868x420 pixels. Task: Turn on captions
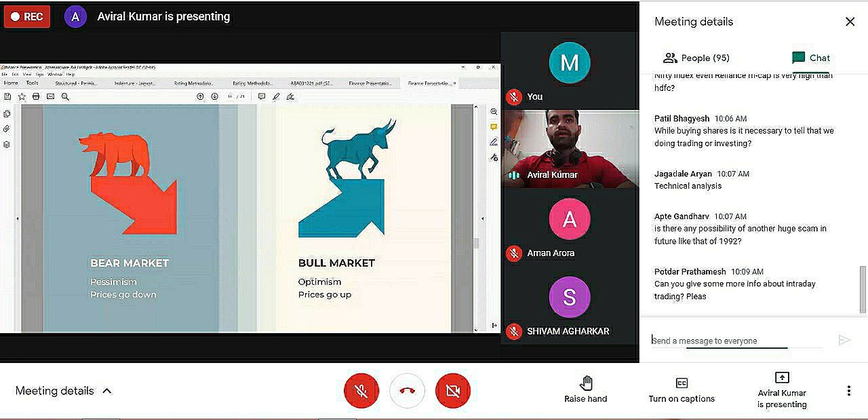[x=682, y=390]
